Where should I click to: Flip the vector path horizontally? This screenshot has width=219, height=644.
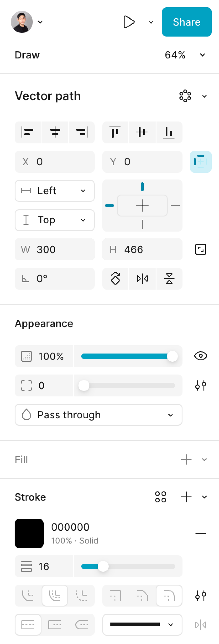pyautogui.click(x=142, y=279)
